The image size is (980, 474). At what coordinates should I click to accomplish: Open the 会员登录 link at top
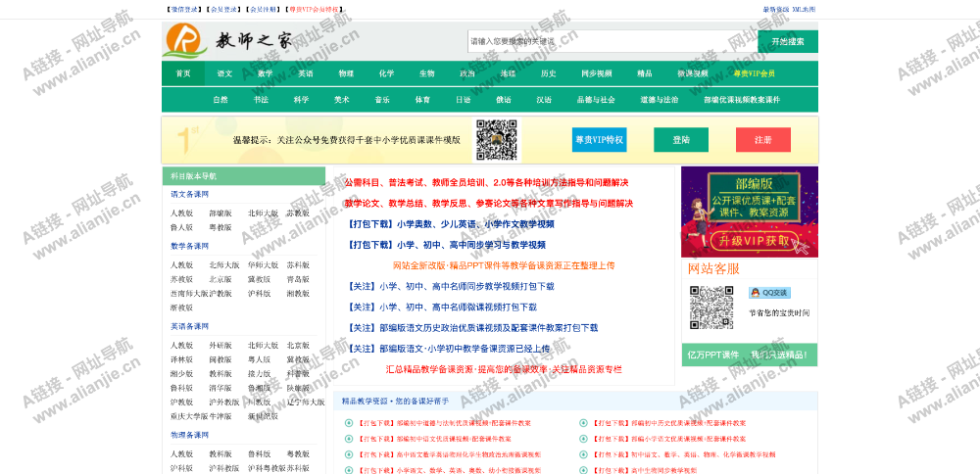223,10
